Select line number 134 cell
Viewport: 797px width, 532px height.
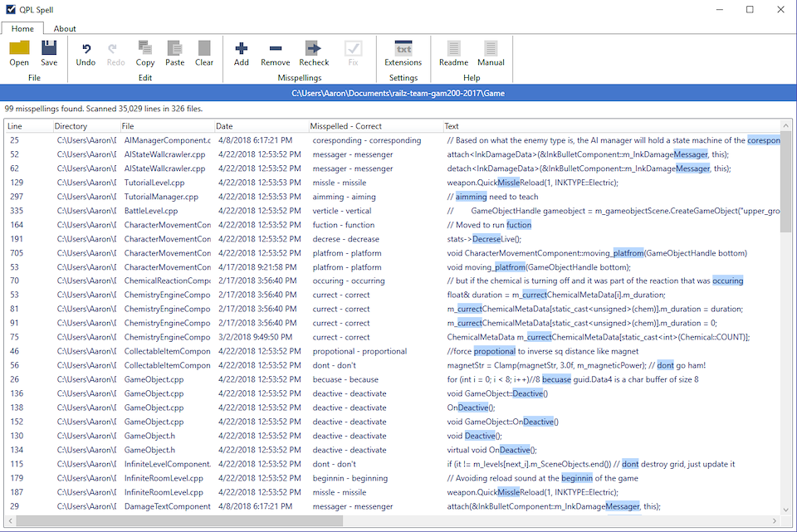click(x=17, y=450)
